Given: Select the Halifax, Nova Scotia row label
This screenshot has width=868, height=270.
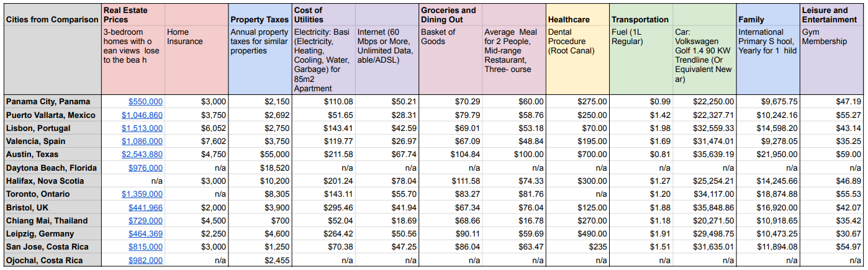Looking at the screenshot, I should point(52,181).
